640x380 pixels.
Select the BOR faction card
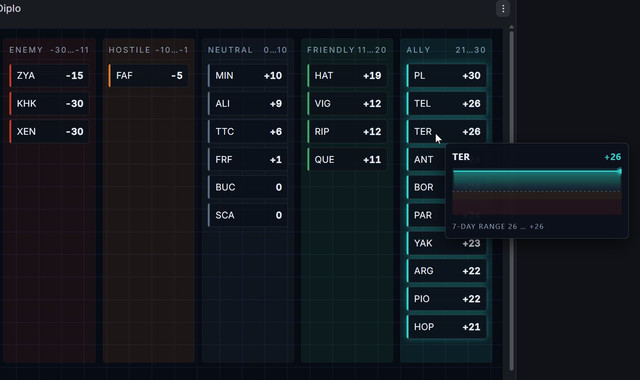pyautogui.click(x=426, y=187)
